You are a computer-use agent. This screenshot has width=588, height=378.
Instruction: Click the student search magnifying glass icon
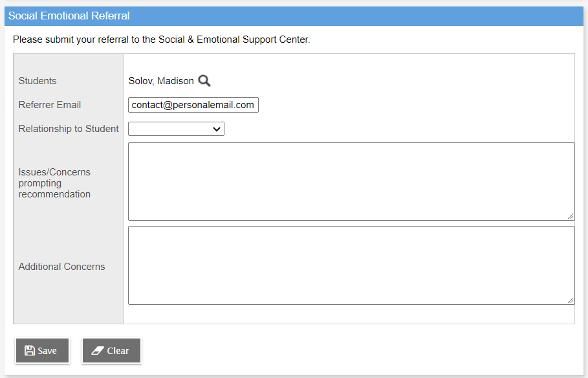(204, 80)
